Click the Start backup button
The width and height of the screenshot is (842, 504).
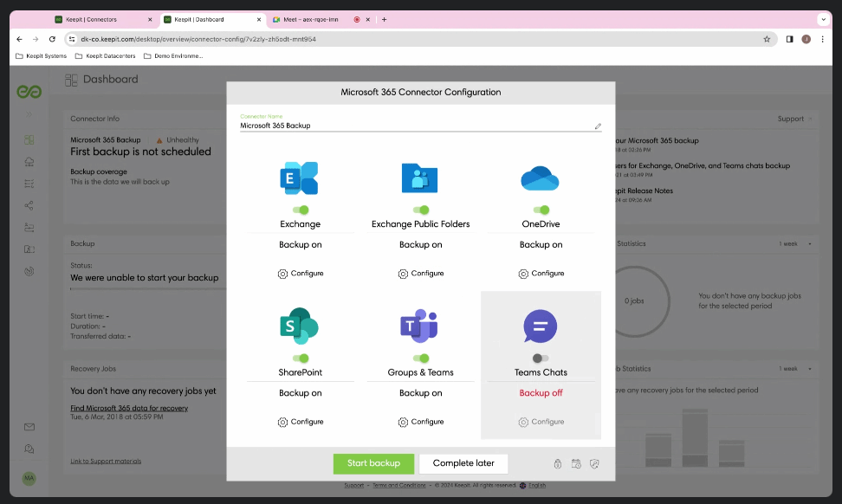point(373,463)
